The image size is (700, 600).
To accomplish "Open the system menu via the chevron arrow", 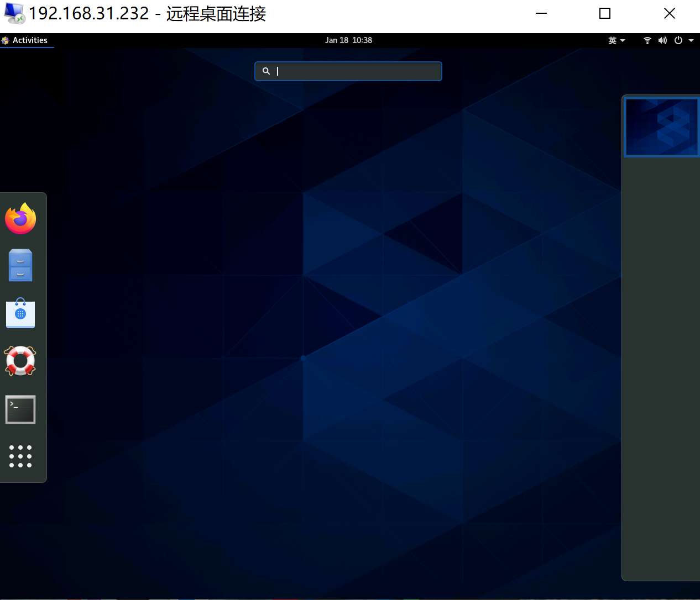I will [691, 40].
